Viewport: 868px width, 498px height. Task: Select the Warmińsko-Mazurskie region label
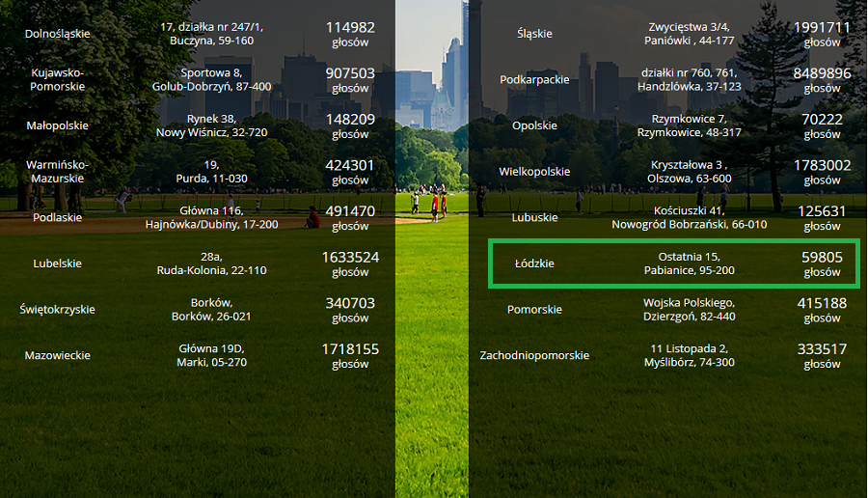(58, 172)
